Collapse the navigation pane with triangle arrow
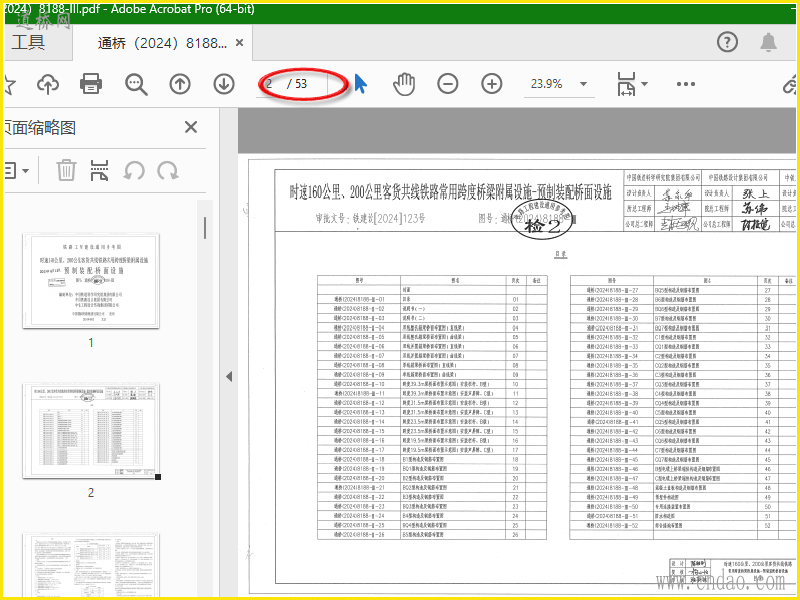 tap(229, 377)
